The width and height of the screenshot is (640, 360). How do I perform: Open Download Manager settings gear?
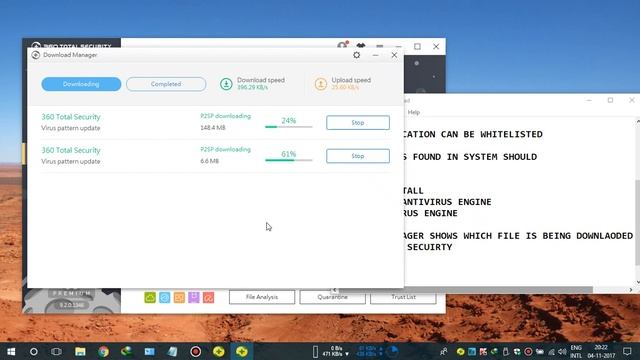coord(357,55)
